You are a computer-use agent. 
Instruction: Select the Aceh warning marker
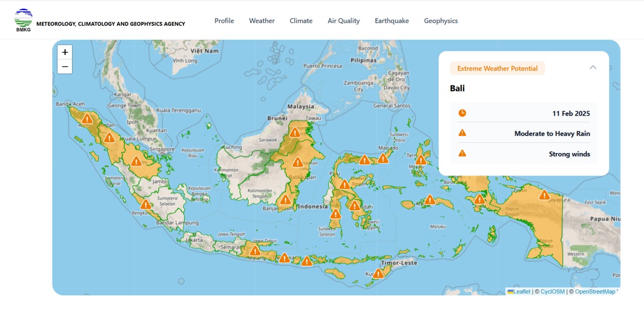[87, 119]
